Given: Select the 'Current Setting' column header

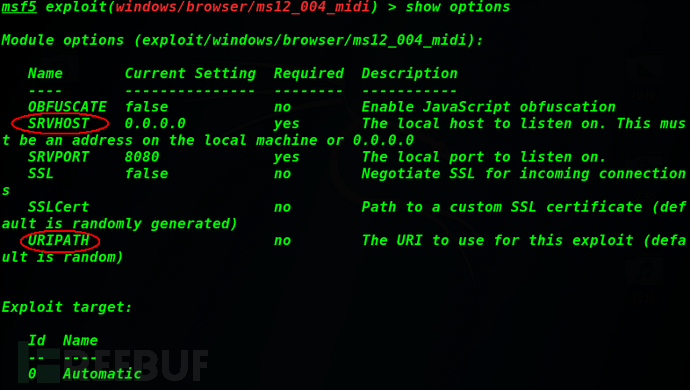Looking at the screenshot, I should (x=190, y=73).
